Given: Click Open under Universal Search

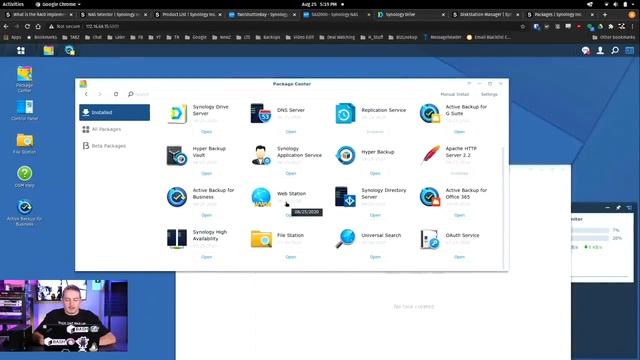Looking at the screenshot, I should pyautogui.click(x=375, y=257).
